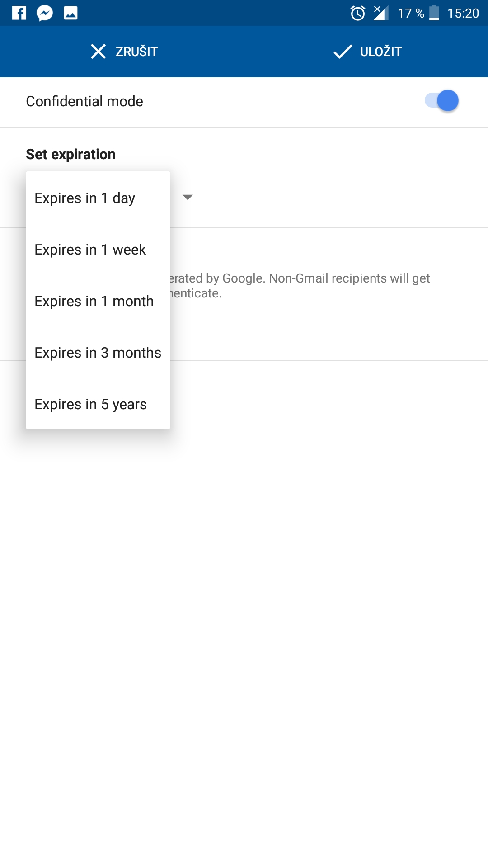Screen dimensions: 488x868
Task: Tap the Facebook notification icon
Action: click(19, 13)
